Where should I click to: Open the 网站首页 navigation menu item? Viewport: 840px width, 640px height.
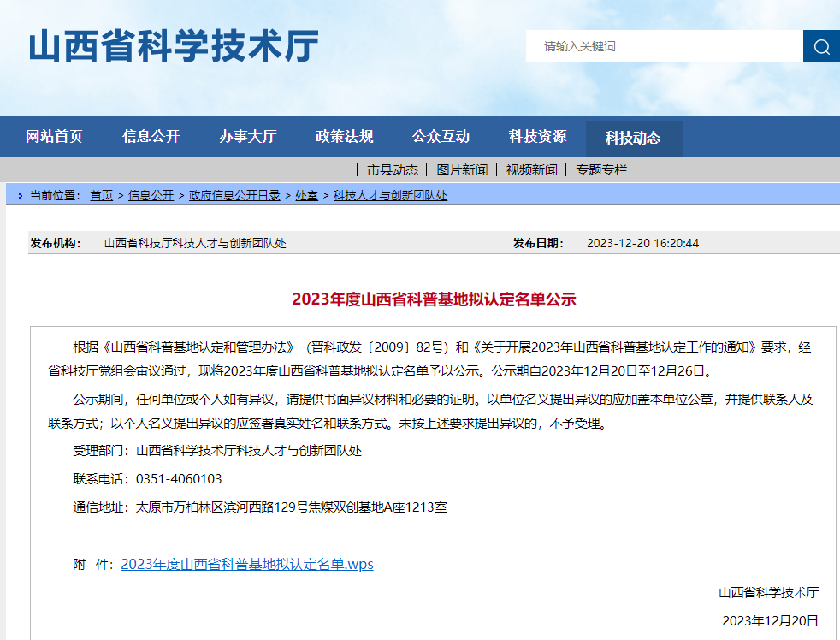point(54,137)
